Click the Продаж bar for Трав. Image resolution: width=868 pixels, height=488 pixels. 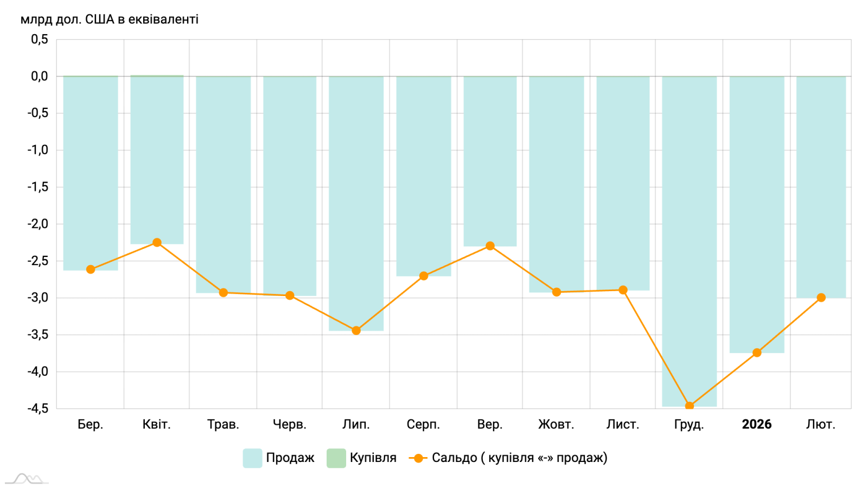[x=223, y=184]
